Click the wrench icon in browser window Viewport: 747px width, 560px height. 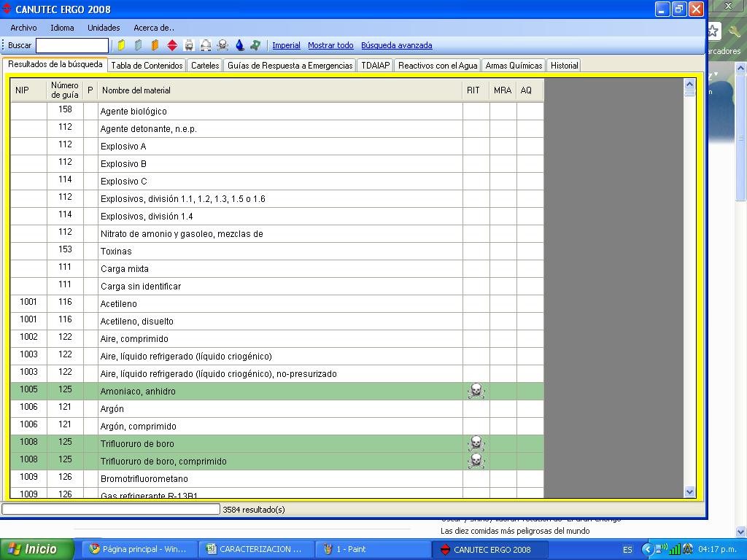tap(734, 31)
